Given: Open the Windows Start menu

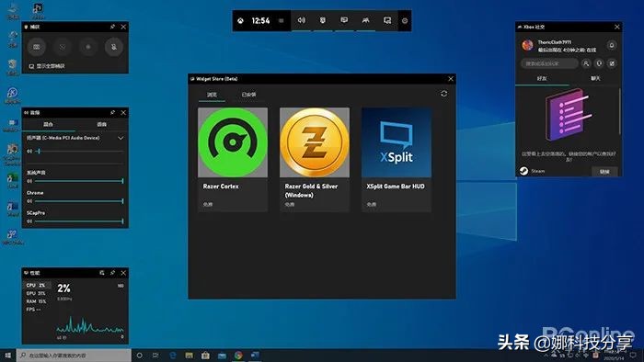Looking at the screenshot, I should coord(7,356).
